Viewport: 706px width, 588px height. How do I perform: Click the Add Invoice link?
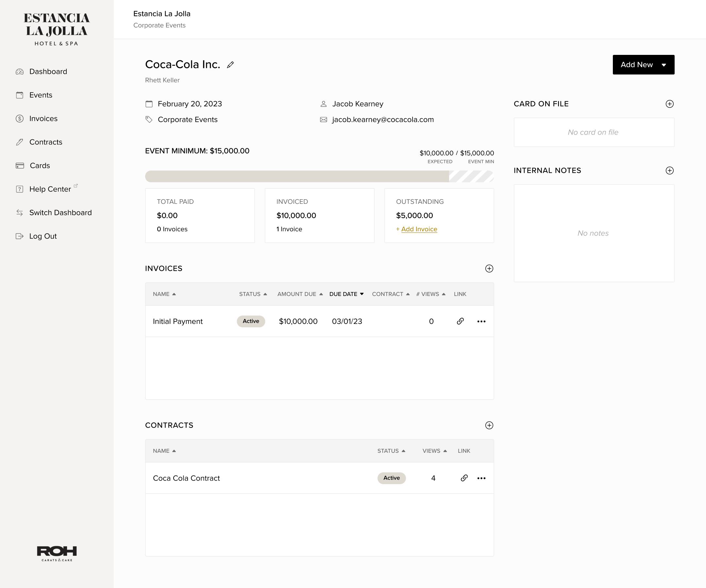tap(419, 229)
